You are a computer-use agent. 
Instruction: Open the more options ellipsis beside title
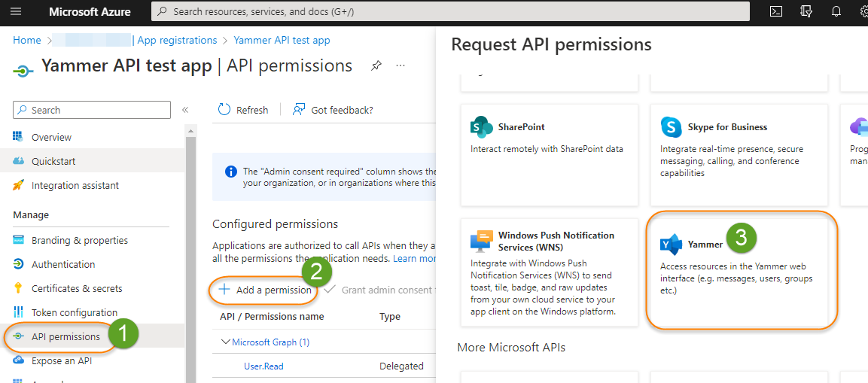click(400, 66)
